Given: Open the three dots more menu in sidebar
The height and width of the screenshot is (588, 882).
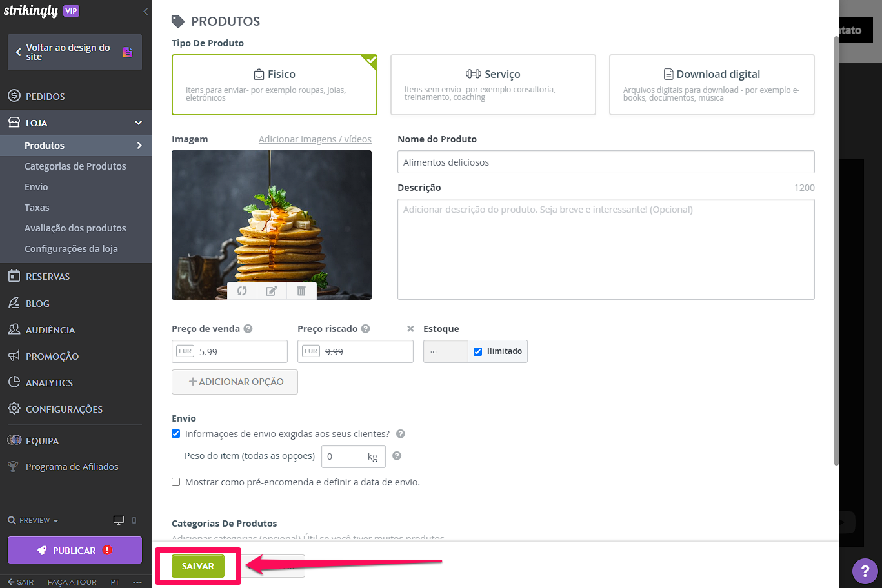Looking at the screenshot, I should pyautogui.click(x=137, y=582).
